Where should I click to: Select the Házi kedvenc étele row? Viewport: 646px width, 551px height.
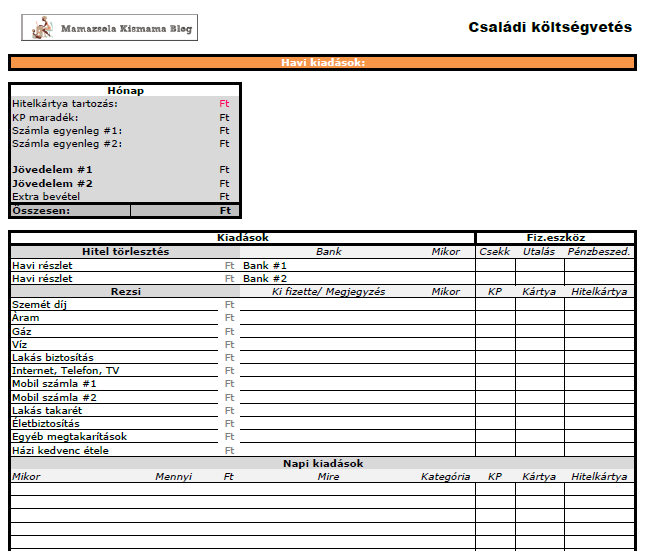click(x=60, y=450)
